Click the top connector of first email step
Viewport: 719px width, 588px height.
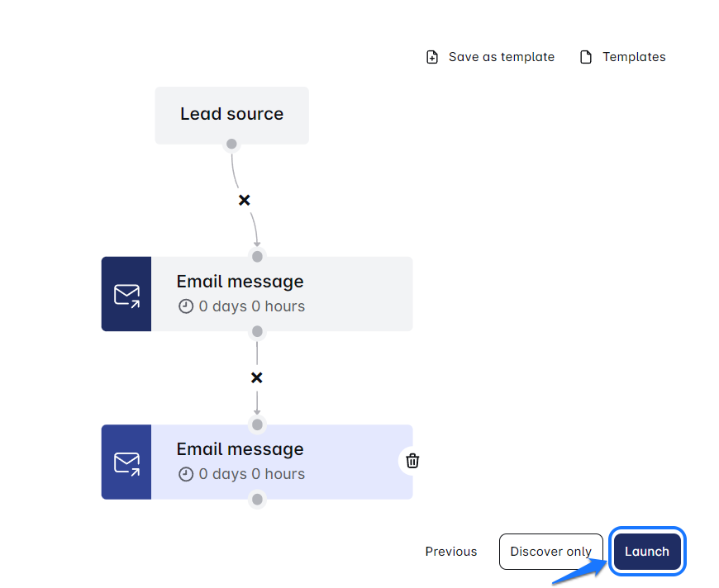257,256
